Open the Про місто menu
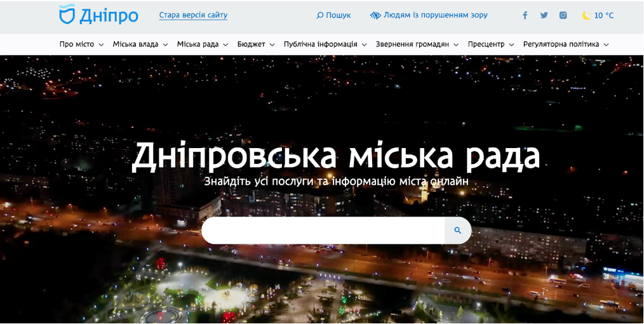644x324 pixels. (x=77, y=44)
